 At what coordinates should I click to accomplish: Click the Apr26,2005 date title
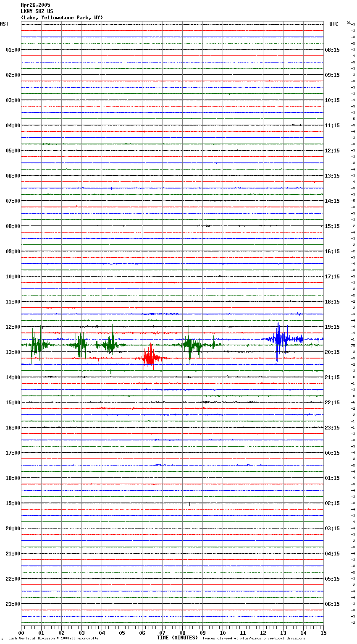click(35, 5)
